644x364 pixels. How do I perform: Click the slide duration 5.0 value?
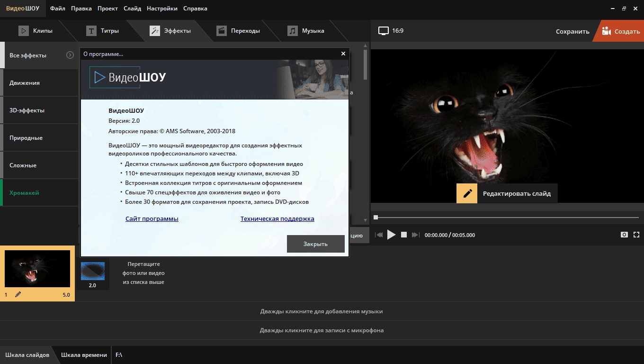(66, 295)
